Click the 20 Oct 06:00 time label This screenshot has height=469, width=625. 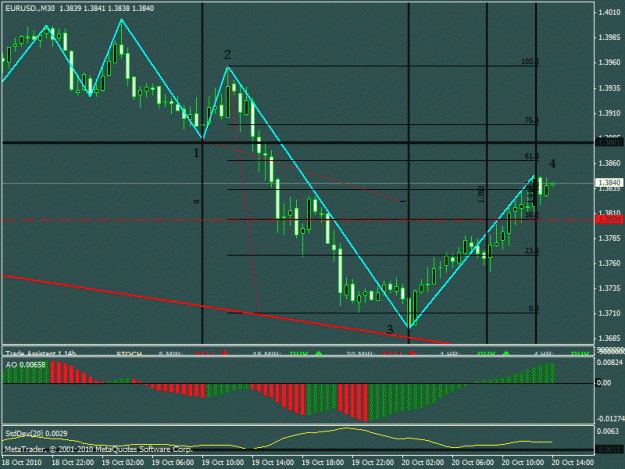click(473, 462)
